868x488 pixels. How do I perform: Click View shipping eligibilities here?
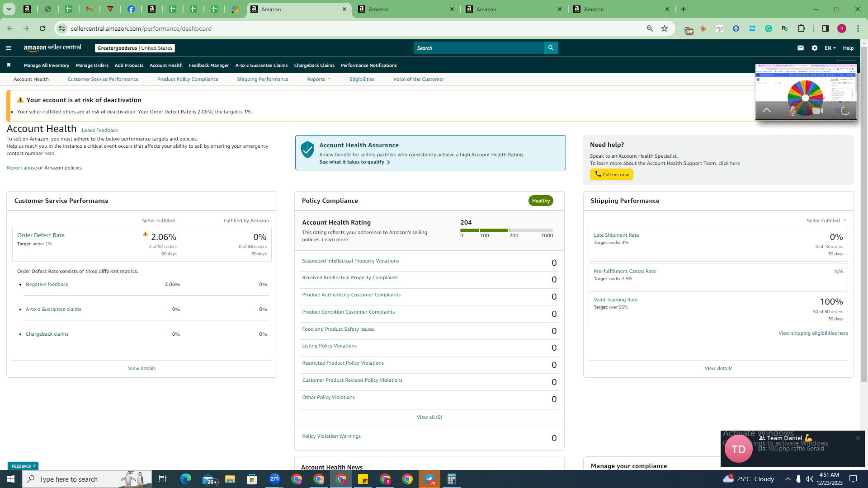[813, 333]
